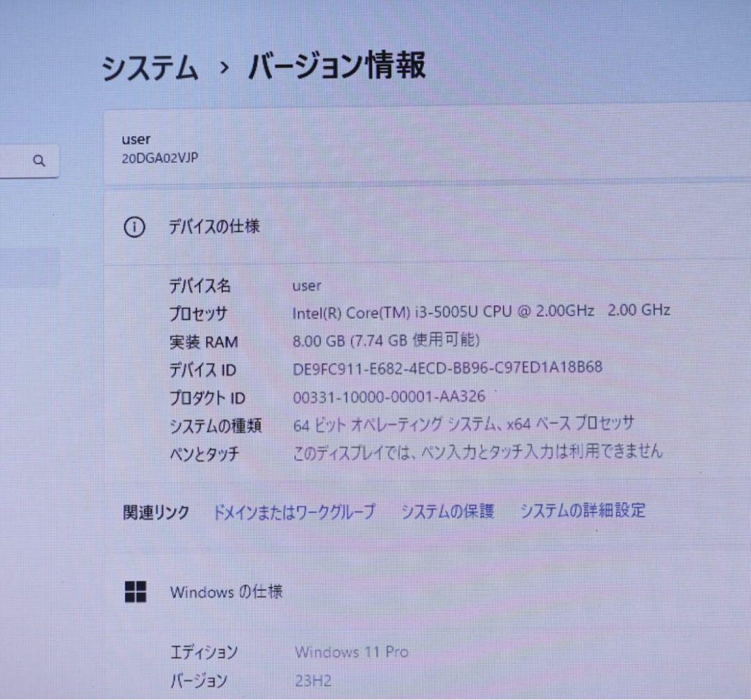Click the breadcrumb chevron separator

pos(224,68)
